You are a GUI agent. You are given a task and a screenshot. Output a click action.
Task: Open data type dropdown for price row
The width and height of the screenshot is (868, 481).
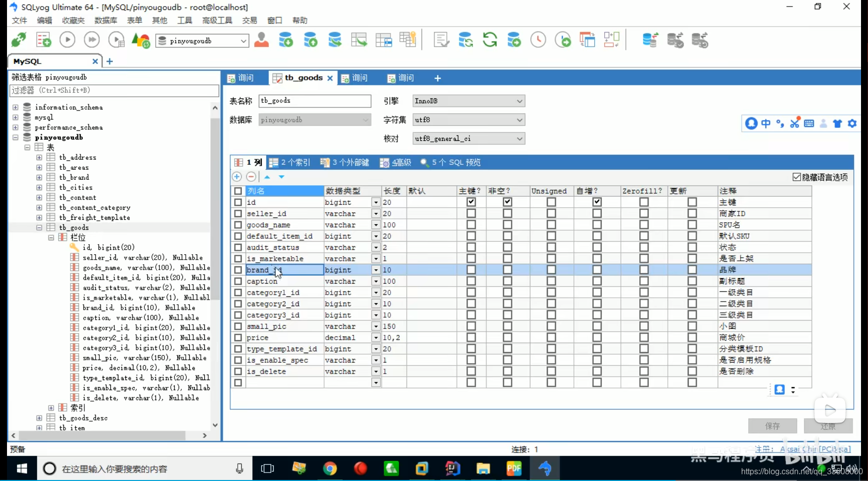pos(376,338)
